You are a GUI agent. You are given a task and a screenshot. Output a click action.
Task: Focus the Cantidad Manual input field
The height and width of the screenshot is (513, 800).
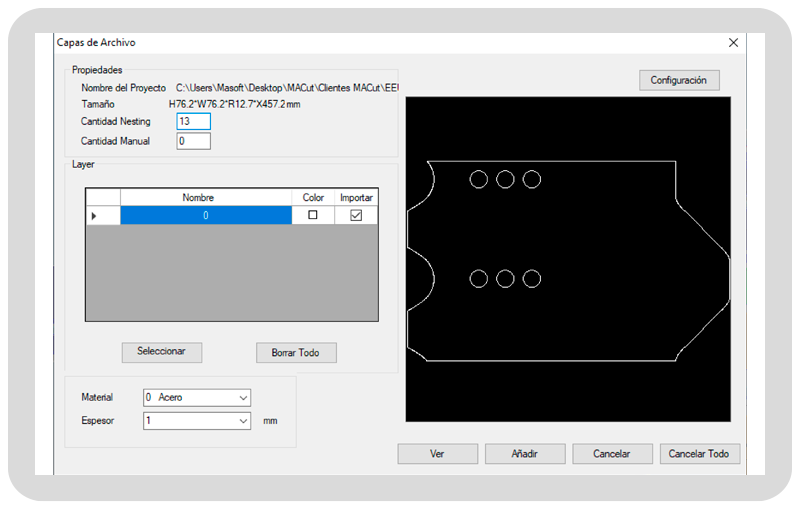click(193, 142)
